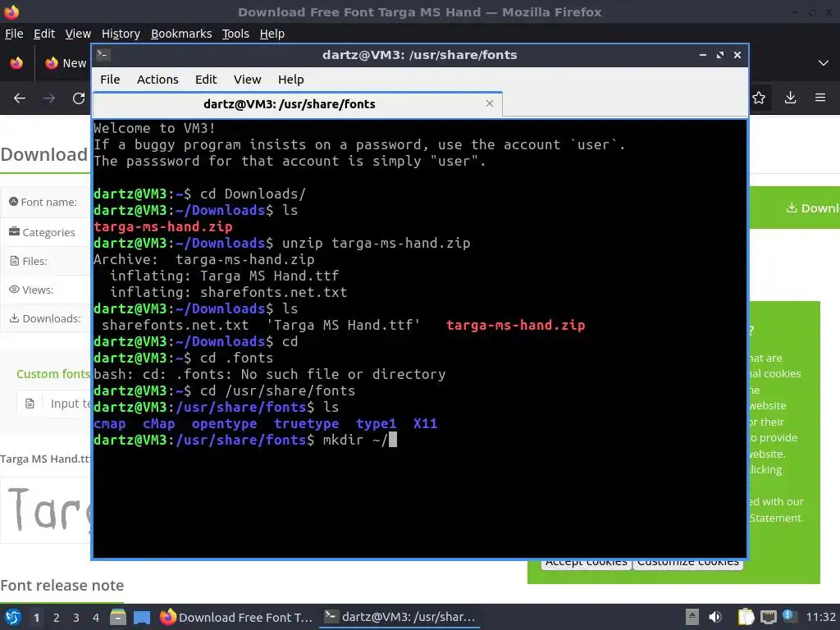Select the dartz@VM3: /usr/share/fonts terminal tab

click(297, 104)
